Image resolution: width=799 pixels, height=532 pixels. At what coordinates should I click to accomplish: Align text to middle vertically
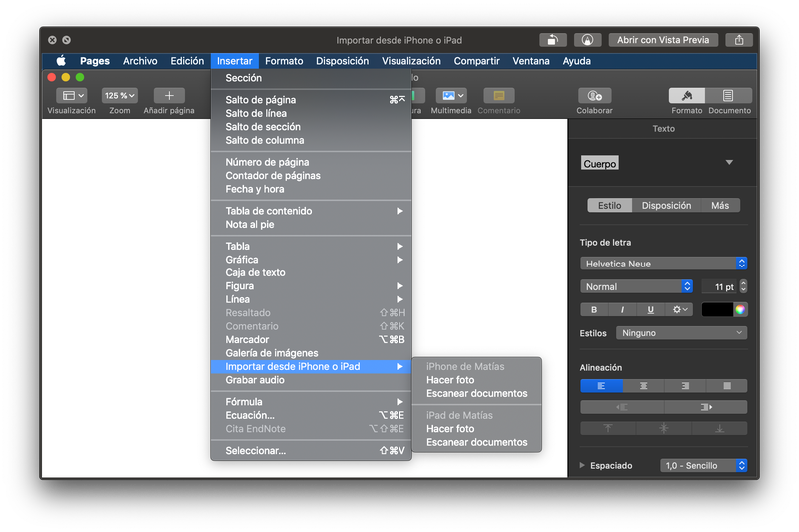tap(664, 428)
